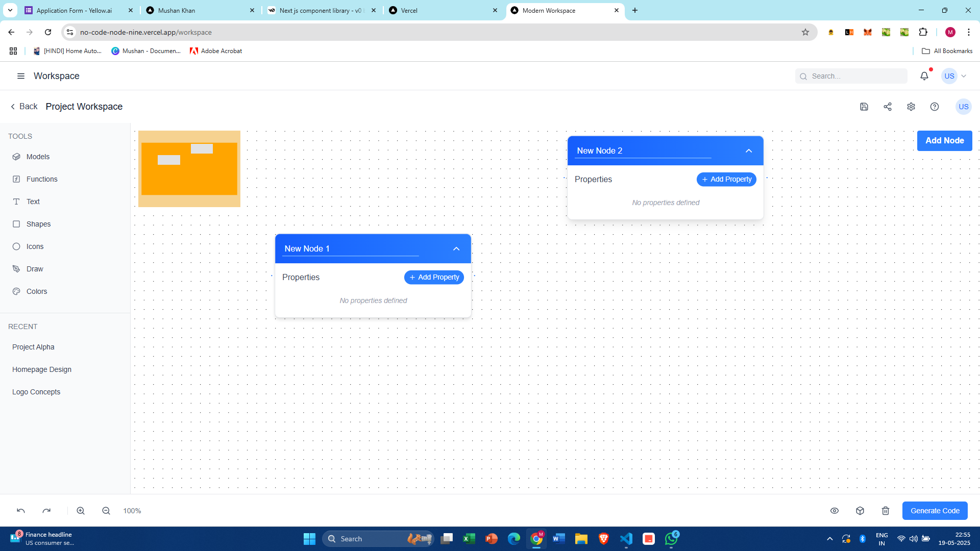
Task: Toggle the hamburger sidebar menu
Action: [x=21, y=76]
